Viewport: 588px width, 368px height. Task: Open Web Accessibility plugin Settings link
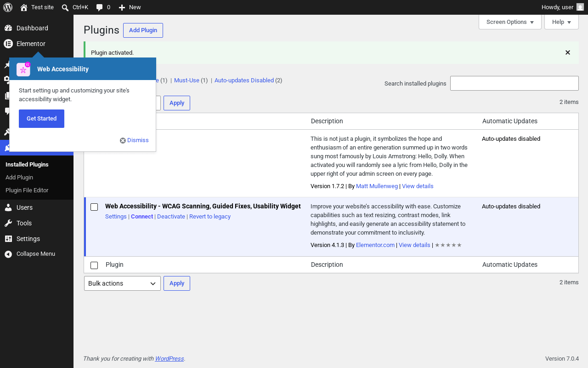pyautogui.click(x=116, y=217)
